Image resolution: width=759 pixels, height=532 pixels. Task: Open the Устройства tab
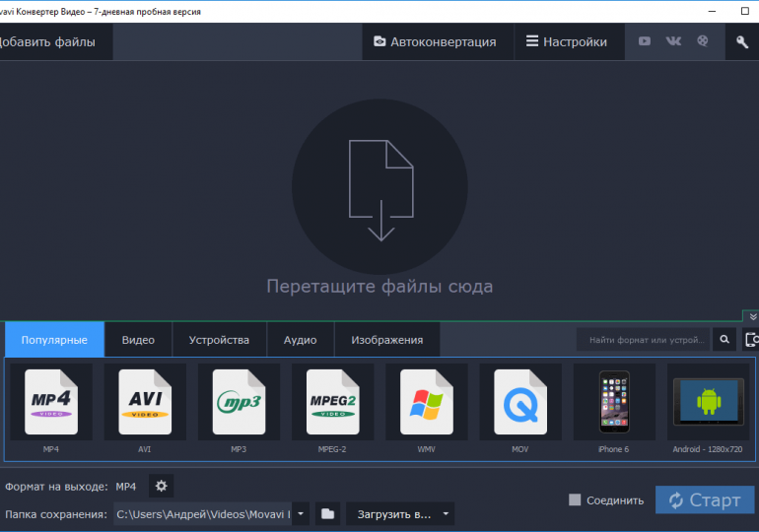coord(219,340)
